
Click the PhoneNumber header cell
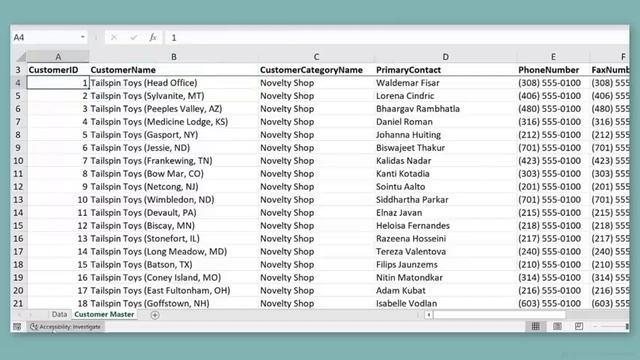[553, 70]
